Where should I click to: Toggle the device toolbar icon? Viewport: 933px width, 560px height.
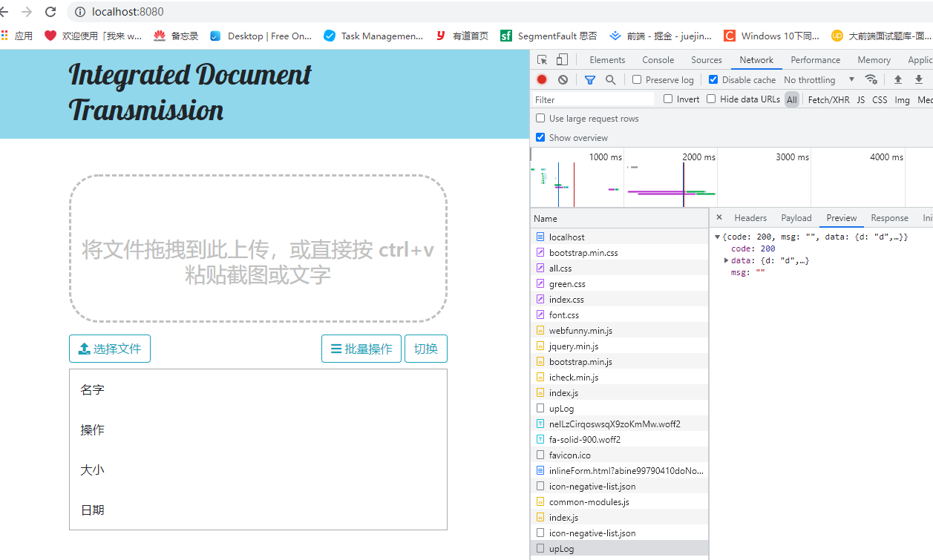(x=562, y=60)
